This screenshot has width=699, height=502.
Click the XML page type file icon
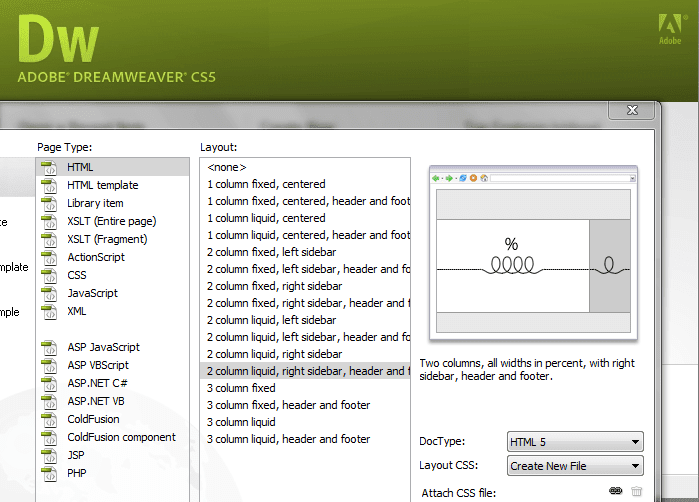click(x=49, y=311)
